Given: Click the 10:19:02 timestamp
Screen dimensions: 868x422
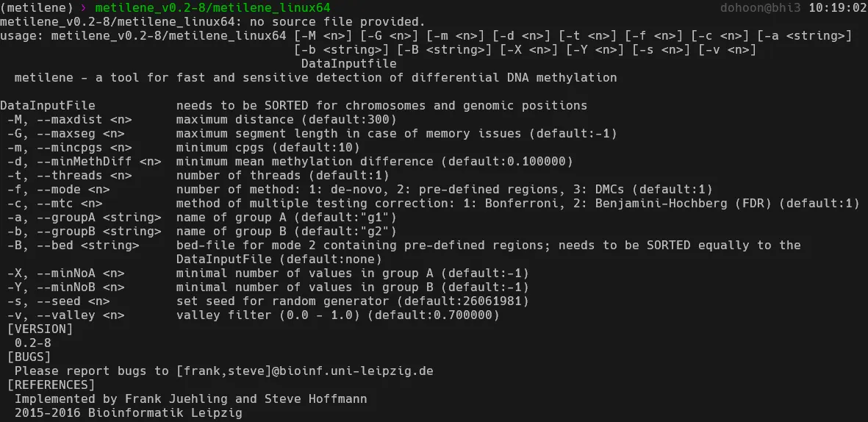Looking at the screenshot, I should pos(837,7).
